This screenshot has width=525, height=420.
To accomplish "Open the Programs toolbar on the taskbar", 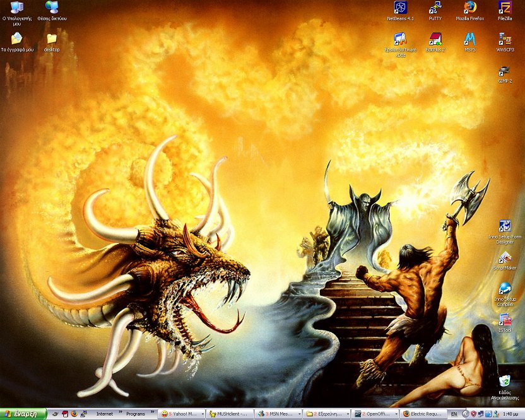I will (x=135, y=414).
